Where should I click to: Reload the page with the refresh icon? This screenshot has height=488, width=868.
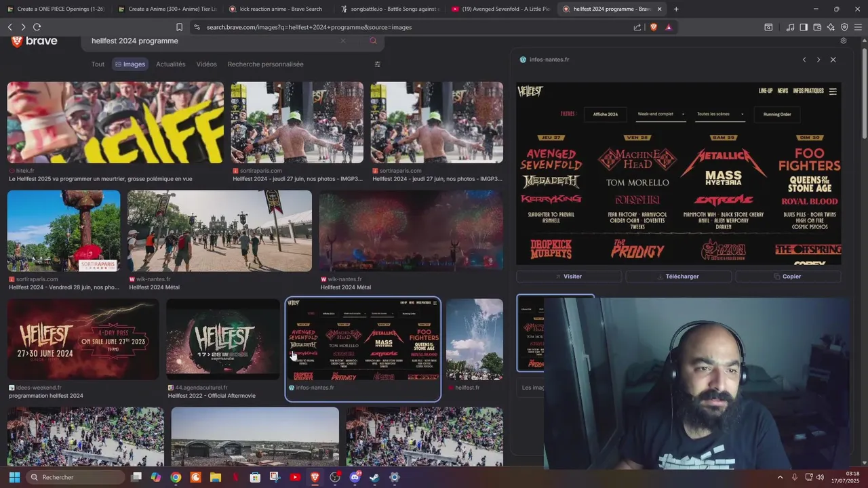click(x=37, y=27)
